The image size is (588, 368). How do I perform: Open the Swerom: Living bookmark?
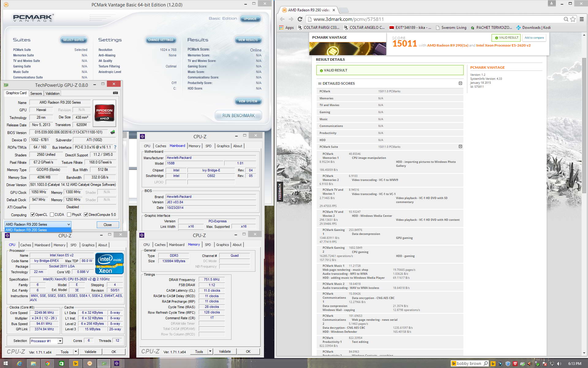click(451, 28)
